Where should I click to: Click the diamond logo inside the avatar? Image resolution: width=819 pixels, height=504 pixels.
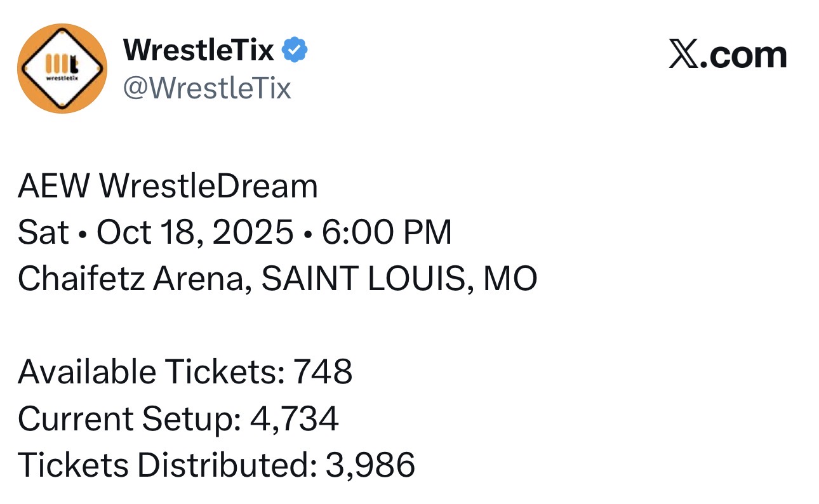[x=62, y=69]
